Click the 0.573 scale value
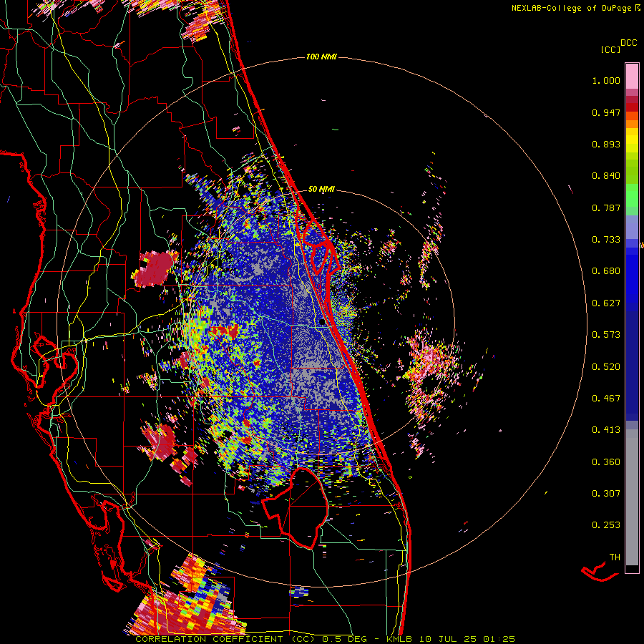 606,335
